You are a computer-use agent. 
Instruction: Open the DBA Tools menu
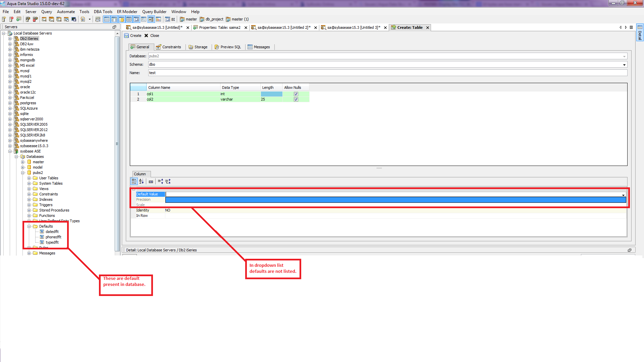(x=103, y=12)
